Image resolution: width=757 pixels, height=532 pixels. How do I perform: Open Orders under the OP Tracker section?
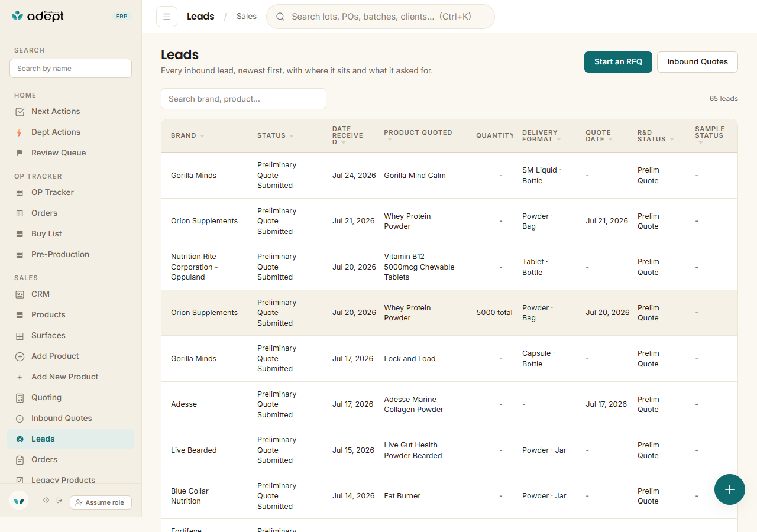point(71,213)
